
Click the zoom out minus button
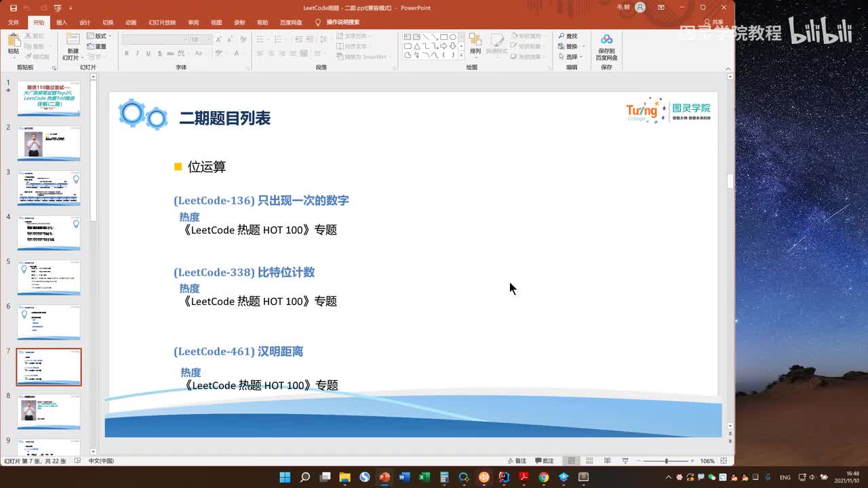coord(638,461)
